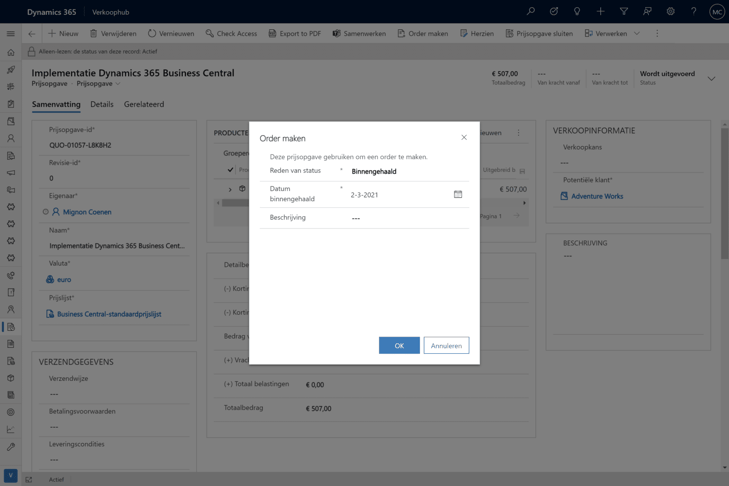Open the lightbulb assistant icon
The image size is (729, 486).
point(577,12)
